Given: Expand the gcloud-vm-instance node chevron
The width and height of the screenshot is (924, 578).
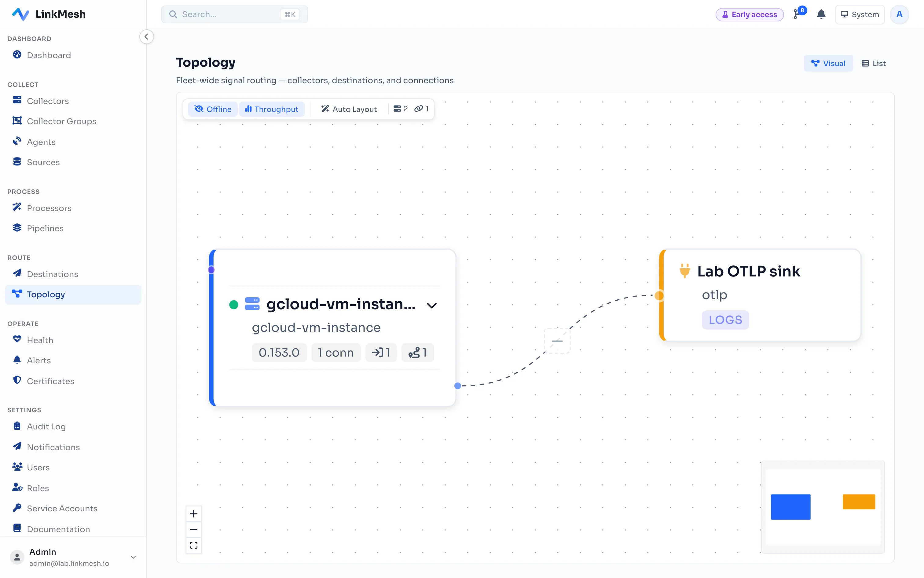Looking at the screenshot, I should tap(431, 306).
